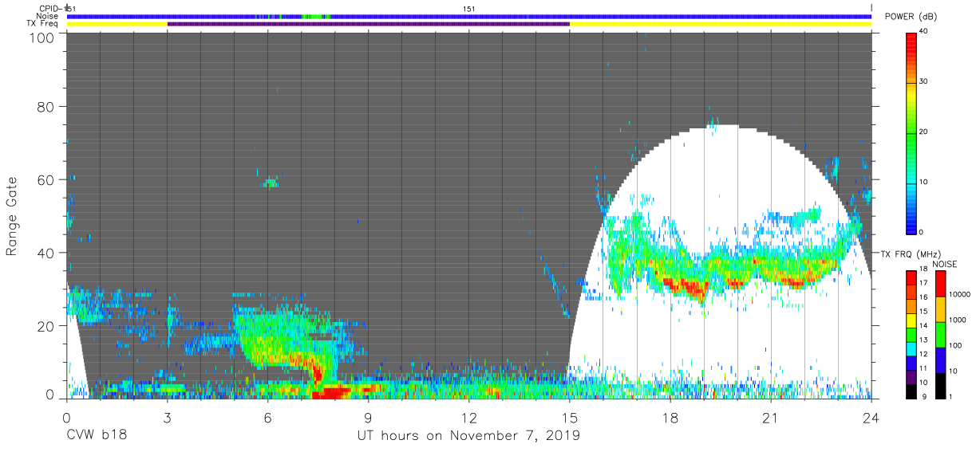Click the 6 tick label on time axis

(x=267, y=418)
